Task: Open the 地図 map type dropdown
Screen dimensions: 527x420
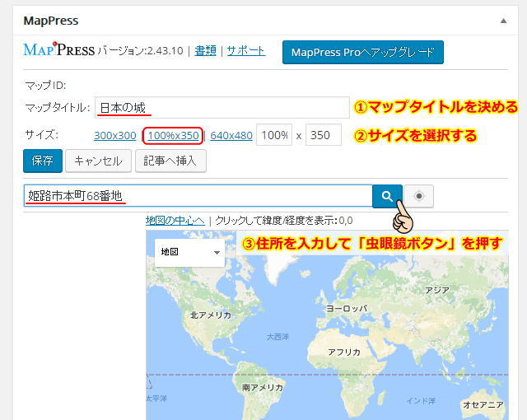Action: (x=189, y=252)
